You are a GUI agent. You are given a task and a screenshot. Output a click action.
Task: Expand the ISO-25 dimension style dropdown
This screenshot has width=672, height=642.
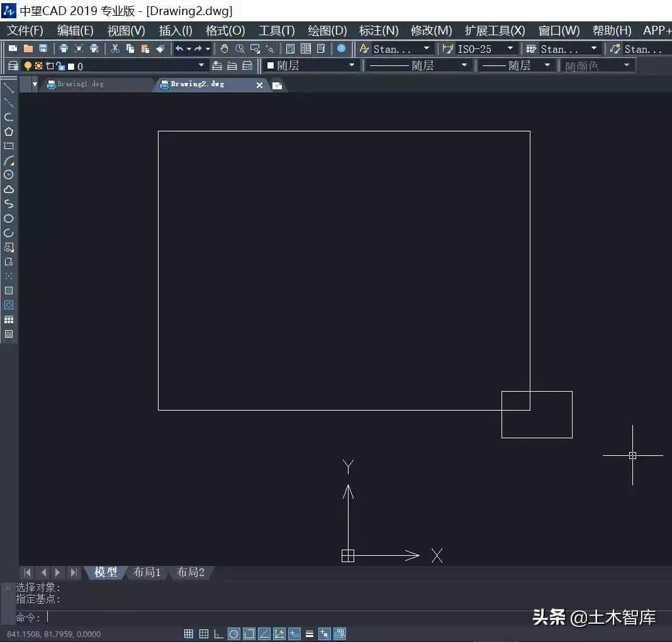[x=510, y=48]
